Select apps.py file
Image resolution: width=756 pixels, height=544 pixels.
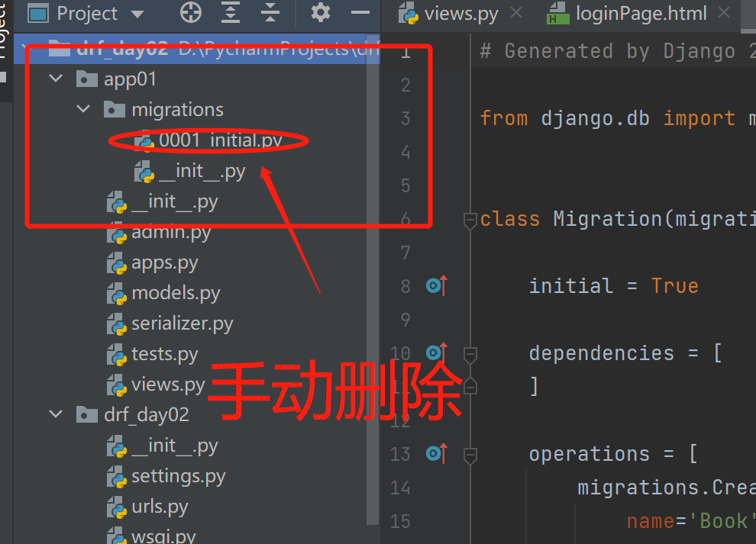pos(153,263)
